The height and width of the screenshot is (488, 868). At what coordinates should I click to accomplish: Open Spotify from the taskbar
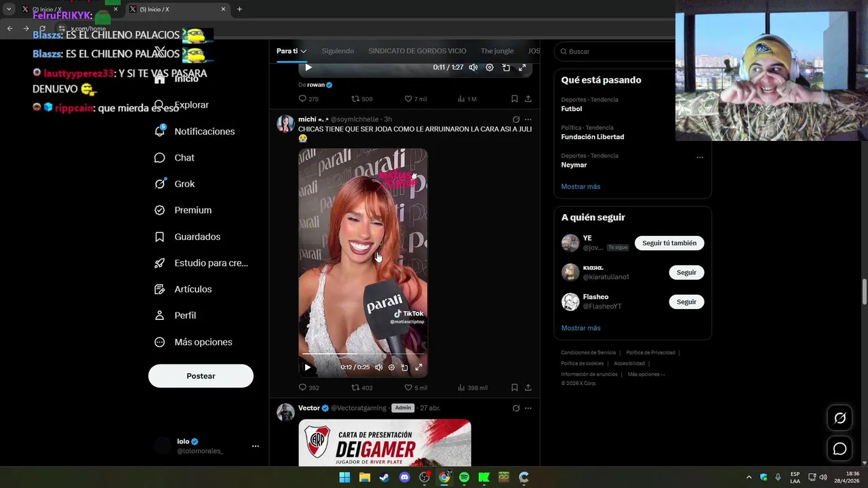point(464,477)
